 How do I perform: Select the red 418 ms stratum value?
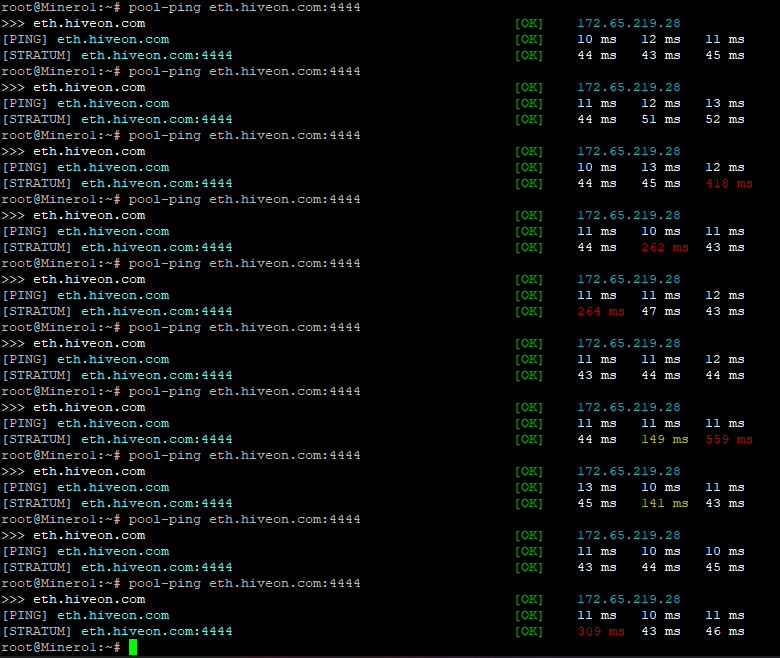click(x=729, y=183)
